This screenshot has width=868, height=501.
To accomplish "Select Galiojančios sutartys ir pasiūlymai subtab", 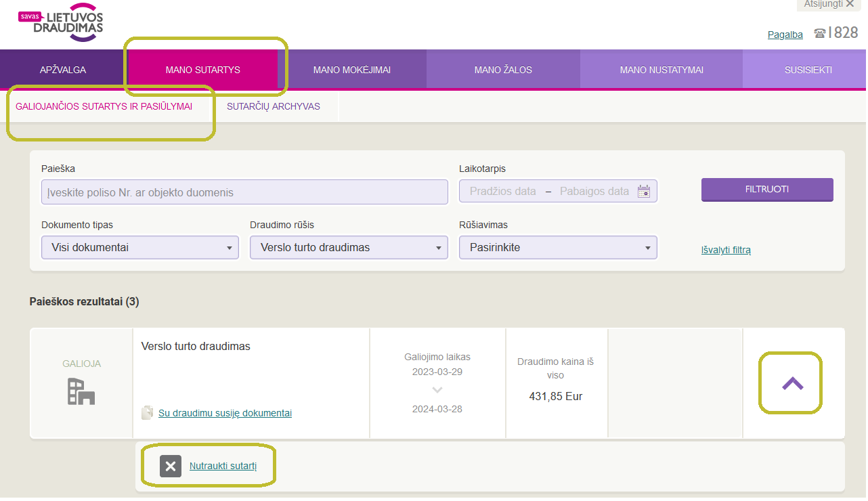I will 104,106.
